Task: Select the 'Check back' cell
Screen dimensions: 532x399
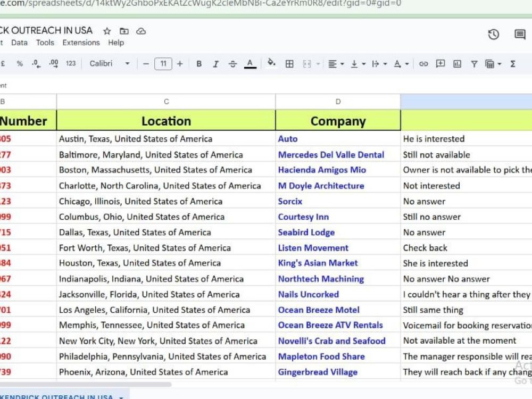Action: [466, 248]
